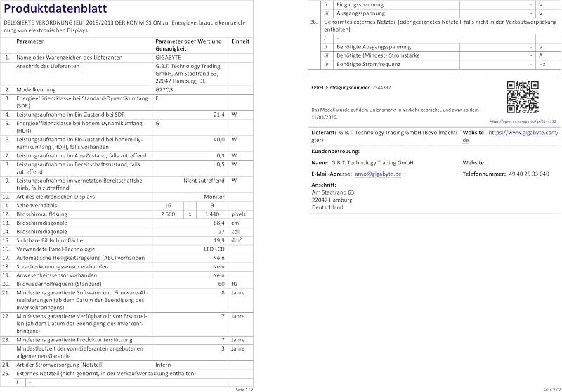
Task: Click the Kundenbetreuung section label
Action: (x=335, y=151)
